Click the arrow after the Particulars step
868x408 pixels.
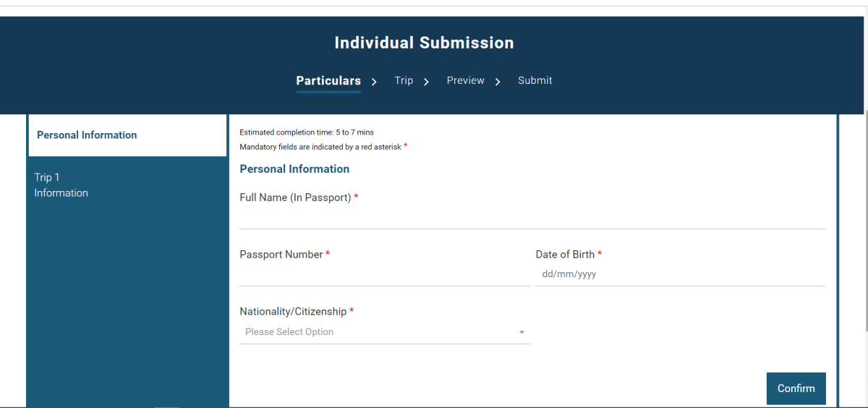pos(374,82)
